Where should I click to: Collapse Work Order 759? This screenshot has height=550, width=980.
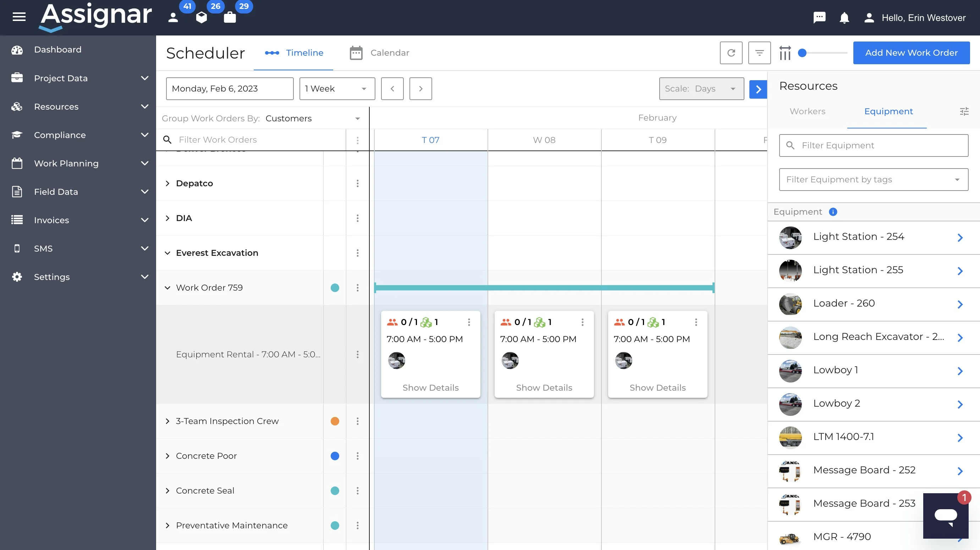tap(167, 287)
